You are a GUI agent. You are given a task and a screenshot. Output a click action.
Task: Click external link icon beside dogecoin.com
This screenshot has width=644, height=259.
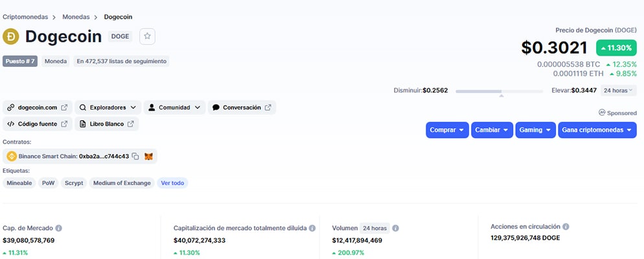point(64,107)
